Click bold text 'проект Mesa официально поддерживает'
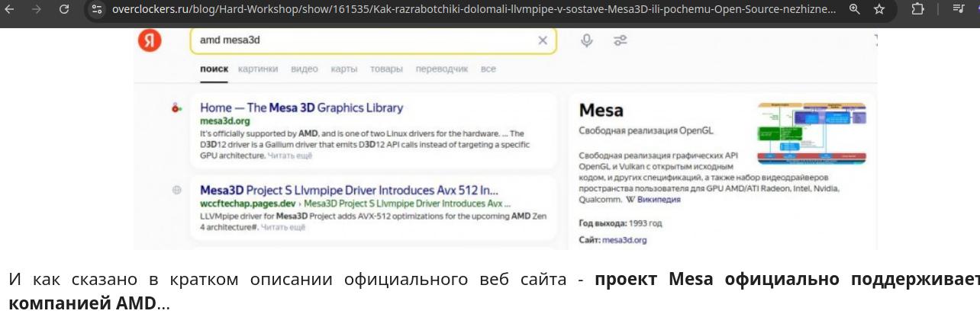The width and height of the screenshot is (980, 330). pyautogui.click(x=787, y=280)
